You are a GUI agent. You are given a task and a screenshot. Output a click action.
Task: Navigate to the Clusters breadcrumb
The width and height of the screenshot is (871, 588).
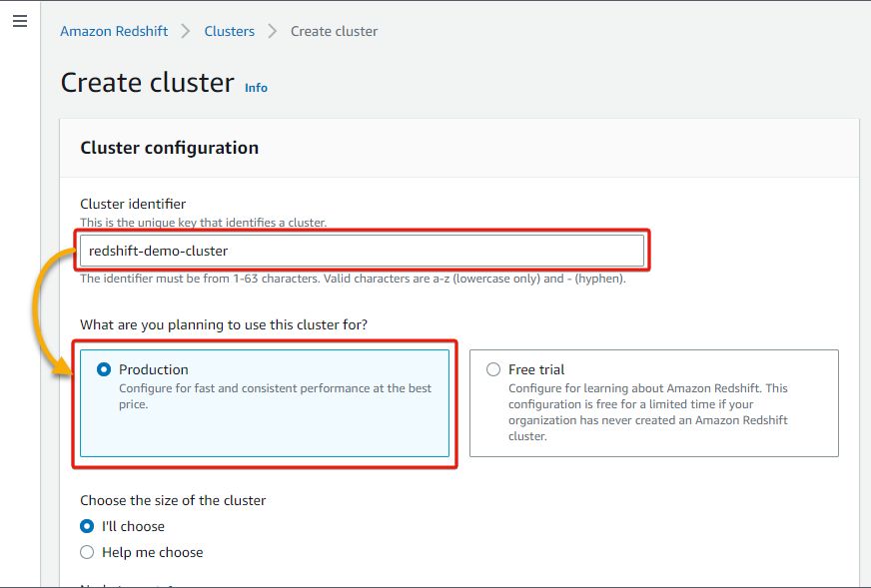click(230, 31)
